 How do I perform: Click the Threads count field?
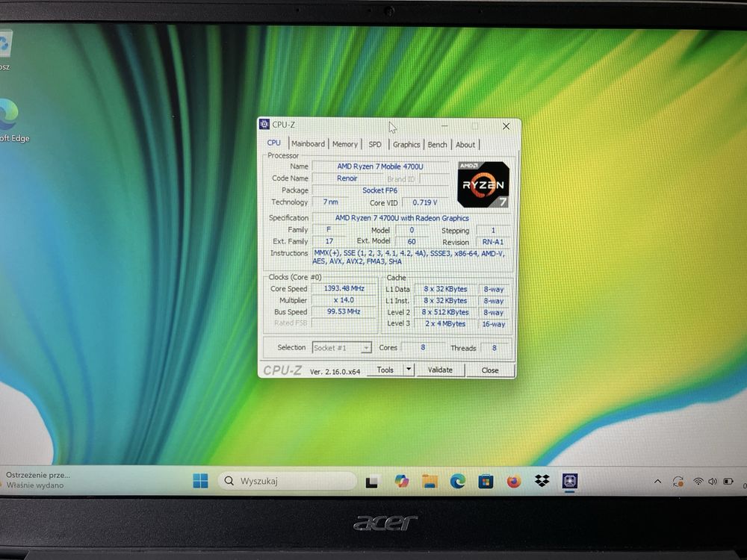[495, 348]
